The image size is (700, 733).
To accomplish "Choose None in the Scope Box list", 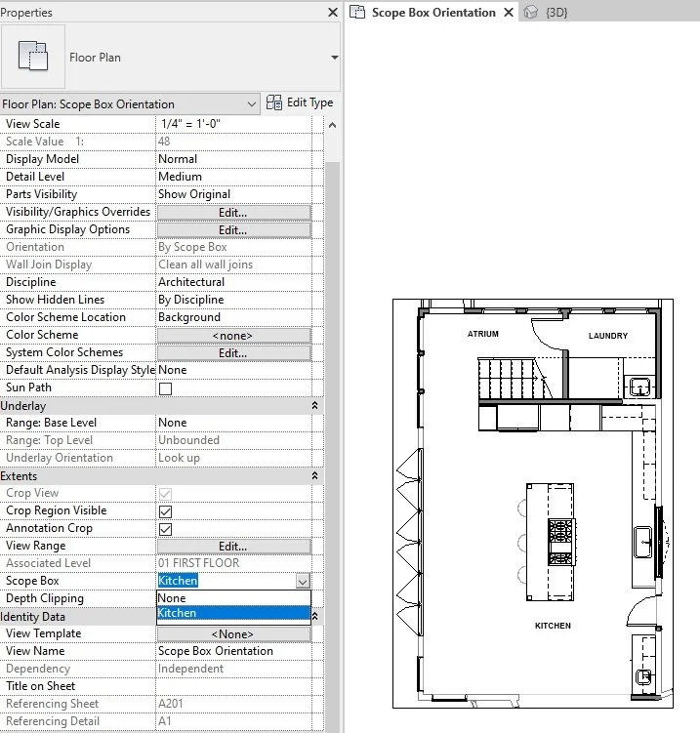I will coord(233,598).
